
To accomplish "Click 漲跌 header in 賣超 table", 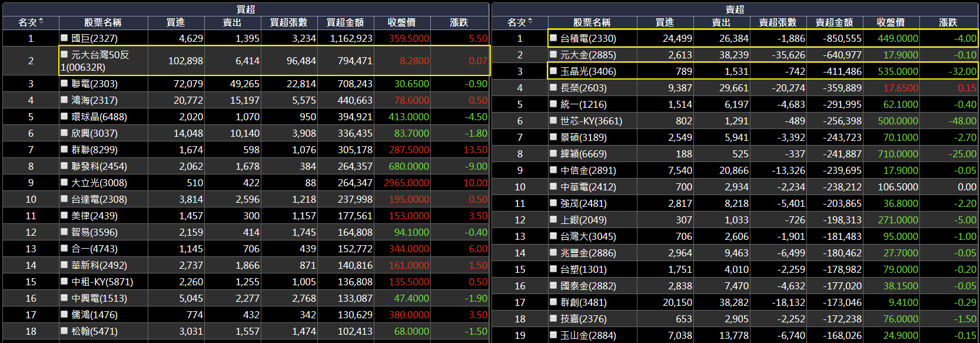I will coord(948,22).
